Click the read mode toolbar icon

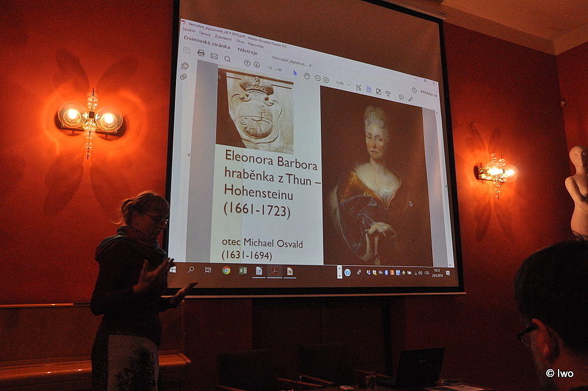coord(388,93)
